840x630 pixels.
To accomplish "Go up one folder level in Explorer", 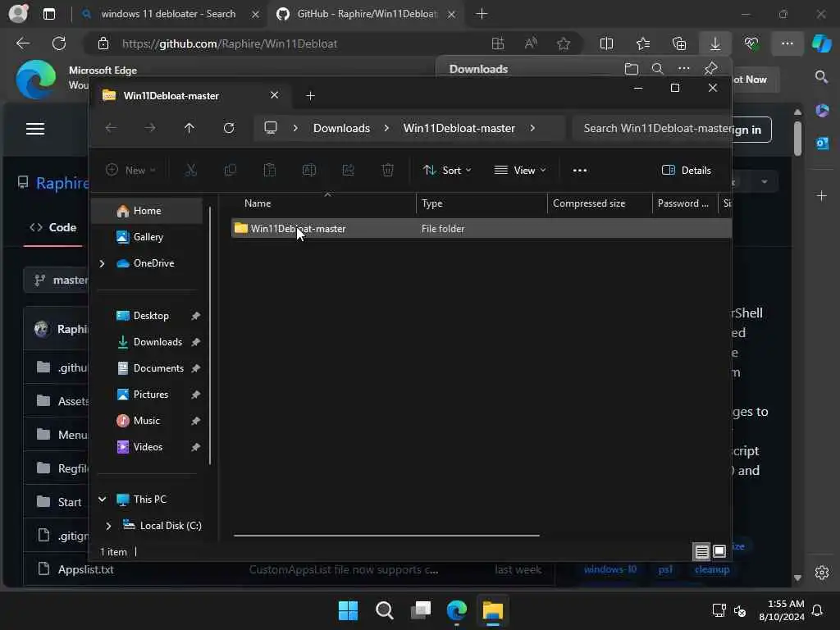I will click(x=189, y=128).
